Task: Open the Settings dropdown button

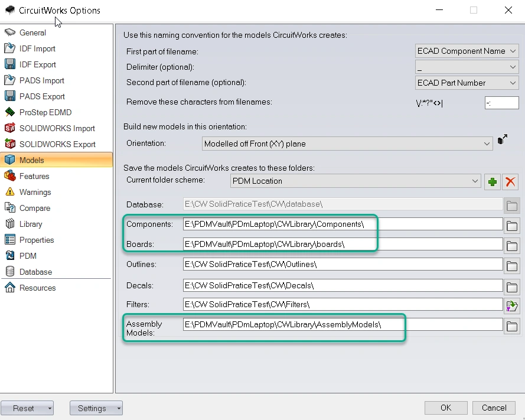Action: (x=96, y=408)
